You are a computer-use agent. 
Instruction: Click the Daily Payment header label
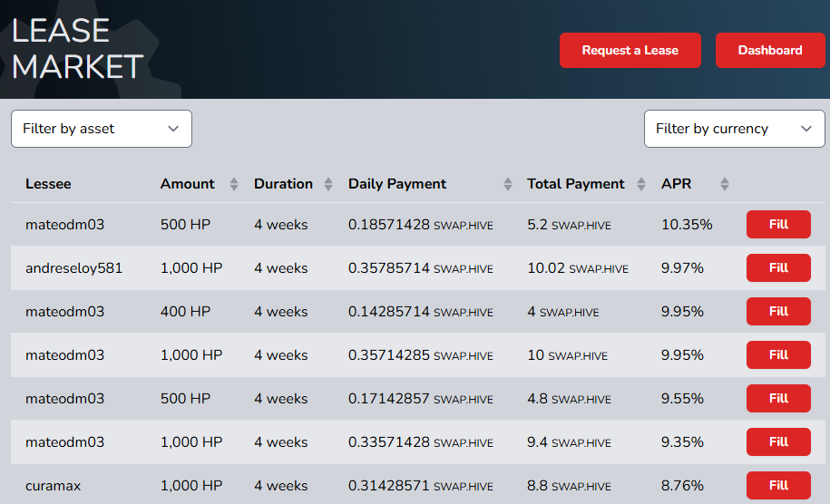pyautogui.click(x=397, y=184)
